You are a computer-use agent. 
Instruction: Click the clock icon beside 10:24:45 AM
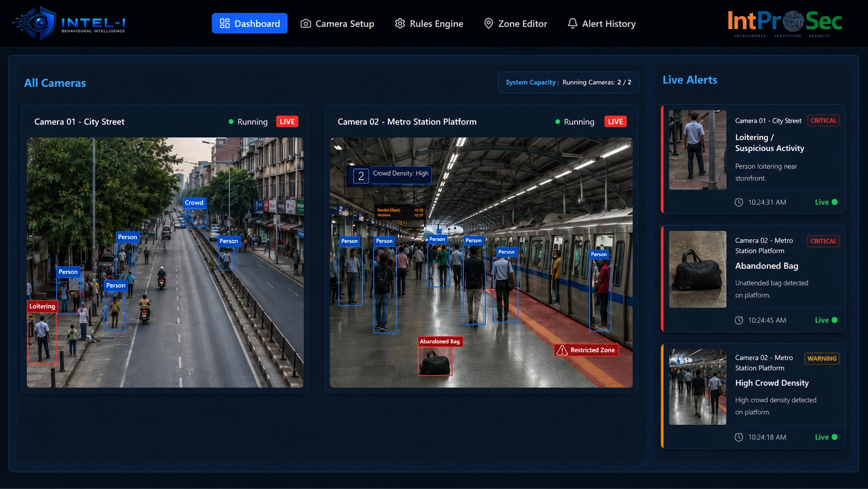coord(739,320)
